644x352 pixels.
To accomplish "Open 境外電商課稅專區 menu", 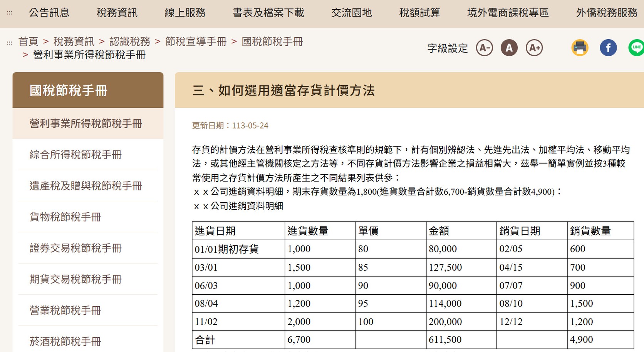I will click(x=508, y=13).
